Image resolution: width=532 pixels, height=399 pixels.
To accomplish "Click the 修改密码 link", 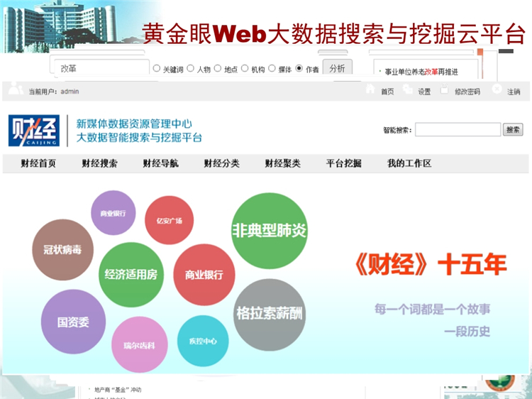I will 467,92.
